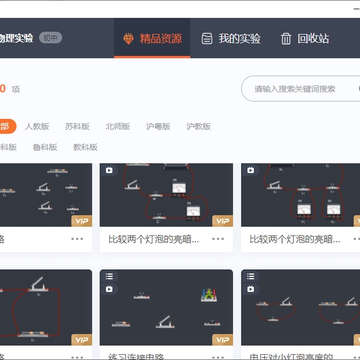Click video icon on the 练习连接电路 card
This screenshot has width=360, height=360.
tap(109, 289)
